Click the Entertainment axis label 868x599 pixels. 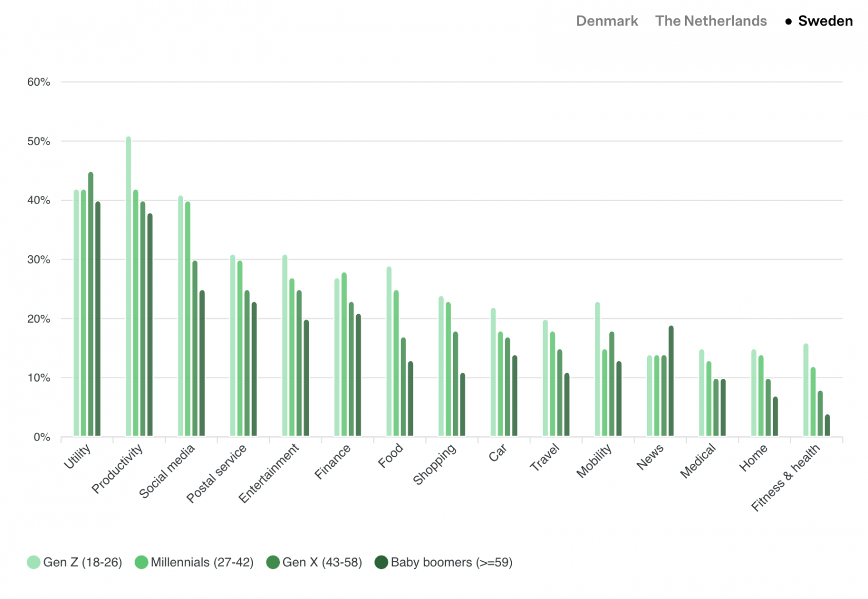pyautogui.click(x=269, y=473)
